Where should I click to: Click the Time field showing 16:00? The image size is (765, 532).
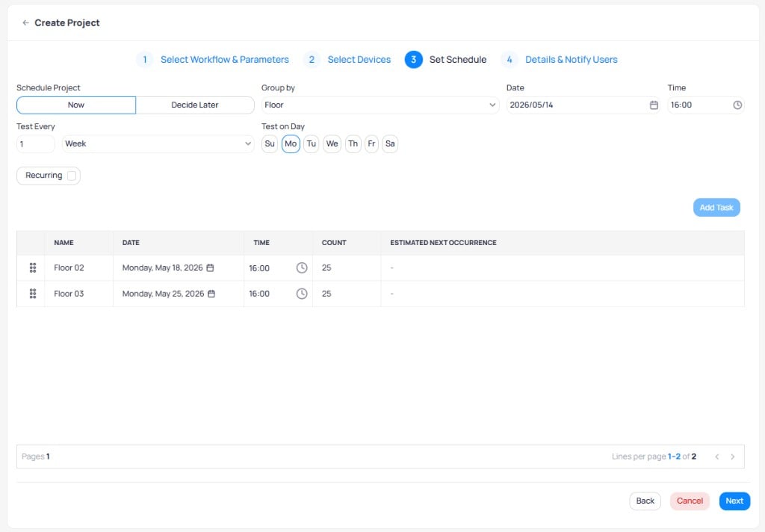point(706,105)
